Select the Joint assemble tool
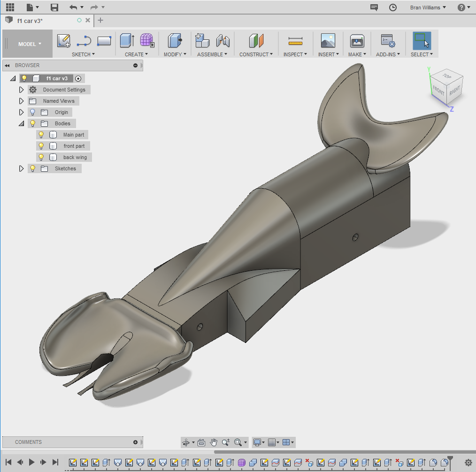Viewport: 476px width, 472px height. coord(223,41)
